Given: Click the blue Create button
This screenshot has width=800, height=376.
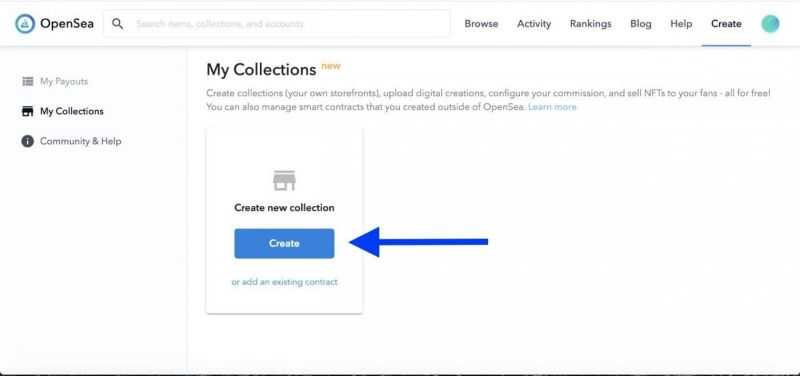Looking at the screenshot, I should (284, 243).
